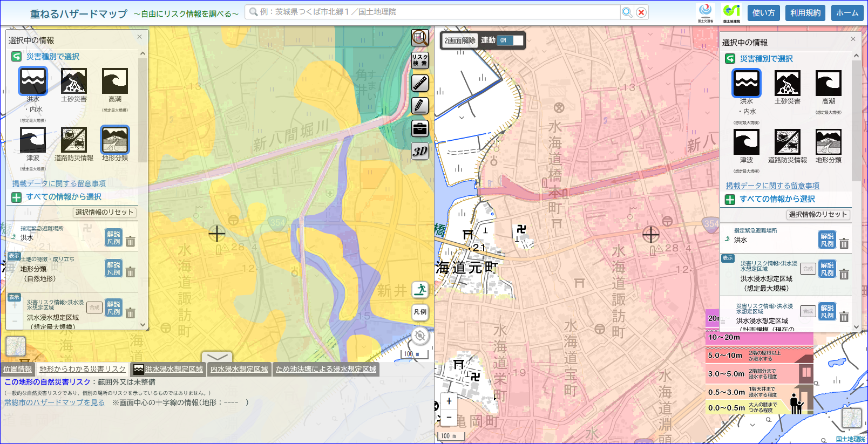
Task: Choose the 津波 tsunami icon in right panel
Action: tap(747, 142)
